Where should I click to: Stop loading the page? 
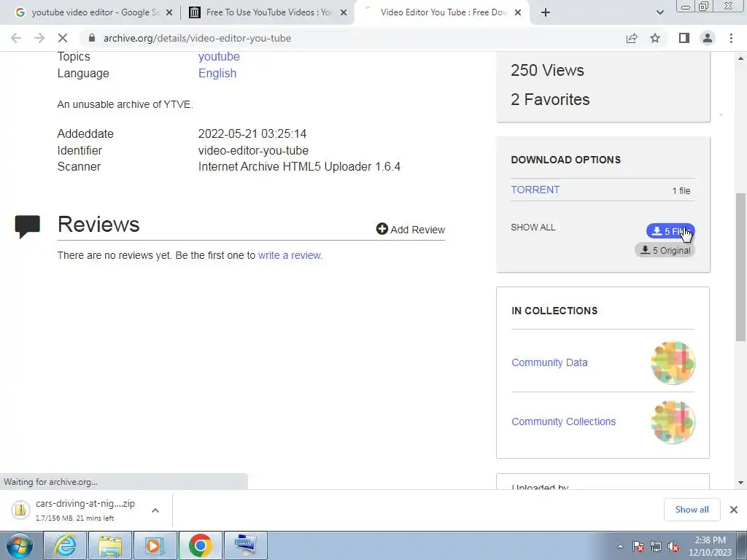tap(63, 38)
